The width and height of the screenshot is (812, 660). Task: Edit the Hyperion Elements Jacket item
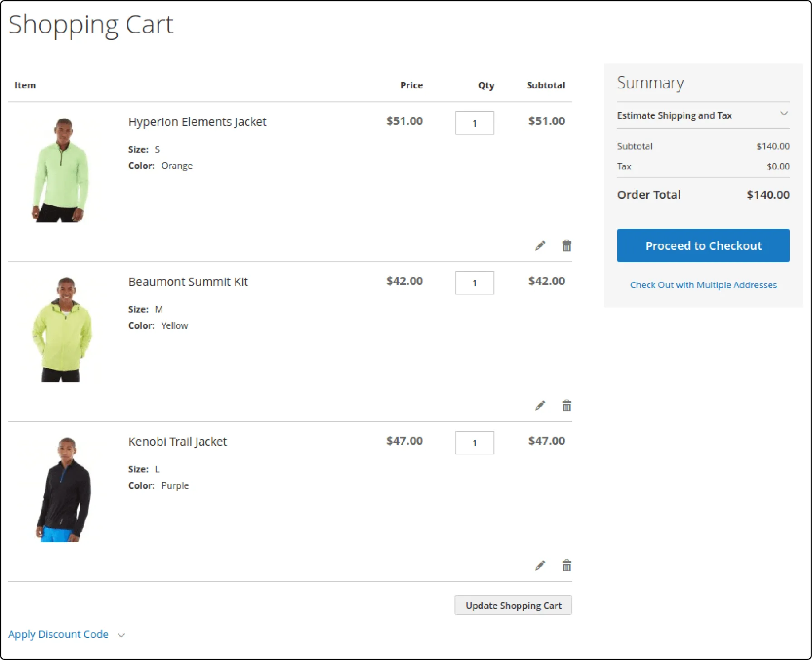540,246
